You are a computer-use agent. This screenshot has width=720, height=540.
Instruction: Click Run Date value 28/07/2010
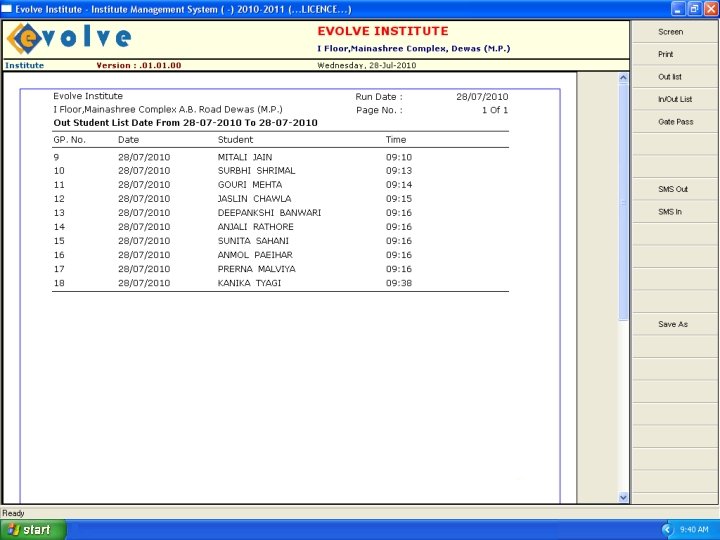click(x=482, y=97)
